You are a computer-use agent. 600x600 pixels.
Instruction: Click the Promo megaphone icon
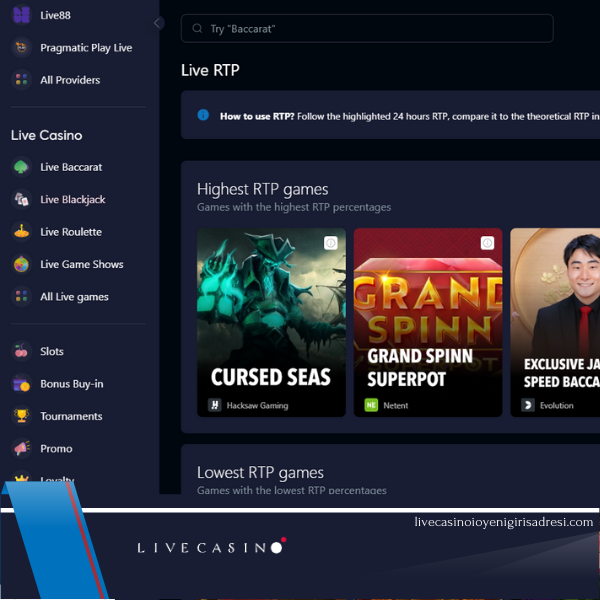[21, 448]
